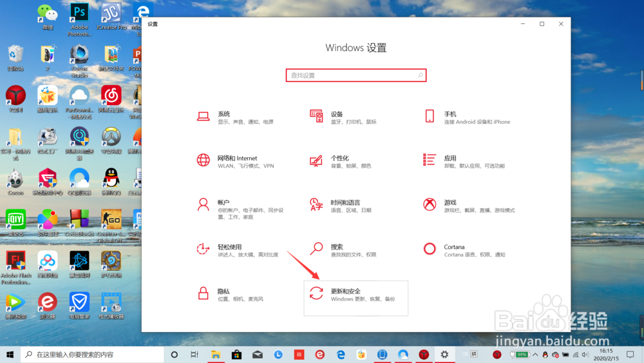Viewport: 644px width, 363px height.
Task: Open the Action Center notifications
Action: pos(630,355)
